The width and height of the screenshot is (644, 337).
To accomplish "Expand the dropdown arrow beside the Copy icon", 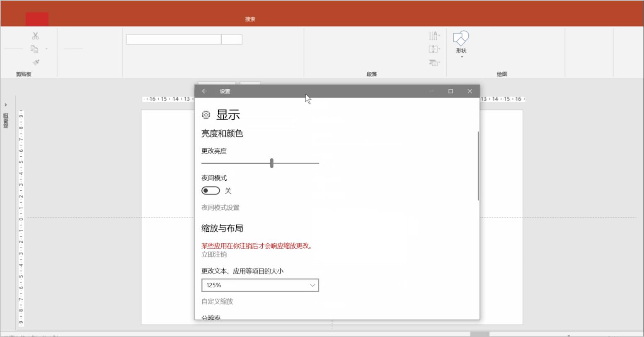I will [x=46, y=48].
